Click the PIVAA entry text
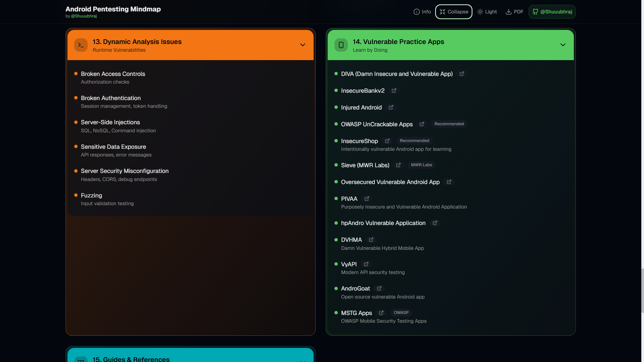This screenshot has height=362, width=644. click(x=349, y=199)
